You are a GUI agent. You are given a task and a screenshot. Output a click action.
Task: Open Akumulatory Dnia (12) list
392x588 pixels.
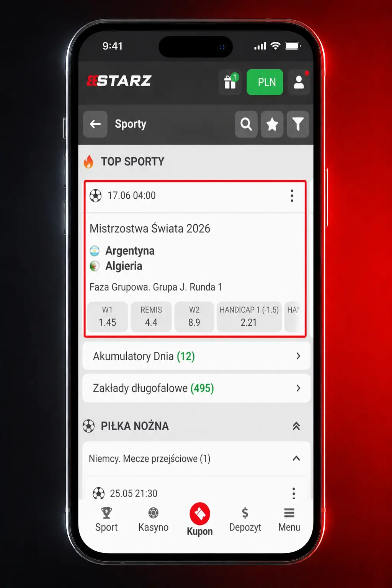tap(196, 356)
